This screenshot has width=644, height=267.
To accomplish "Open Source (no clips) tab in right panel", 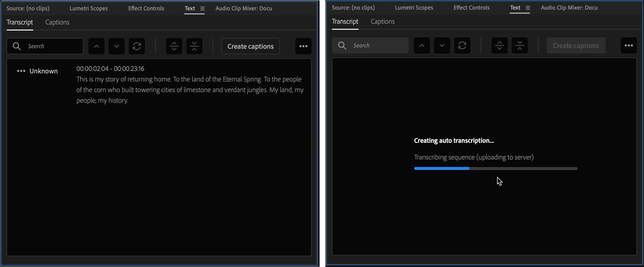I will [x=353, y=8].
